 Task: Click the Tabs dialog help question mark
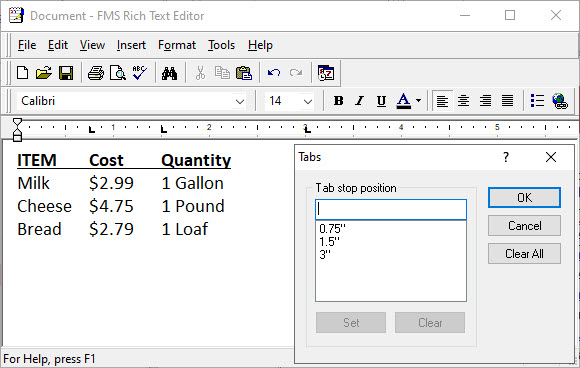pos(506,157)
